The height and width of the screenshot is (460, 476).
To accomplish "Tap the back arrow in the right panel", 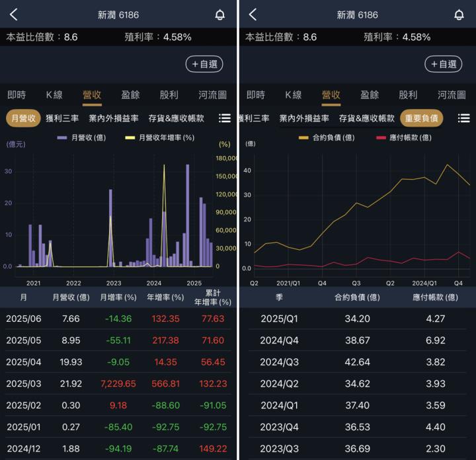I will tap(253, 15).
